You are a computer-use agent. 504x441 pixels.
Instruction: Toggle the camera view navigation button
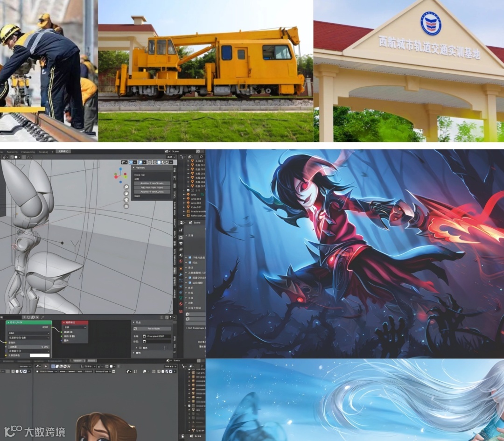click(126, 200)
